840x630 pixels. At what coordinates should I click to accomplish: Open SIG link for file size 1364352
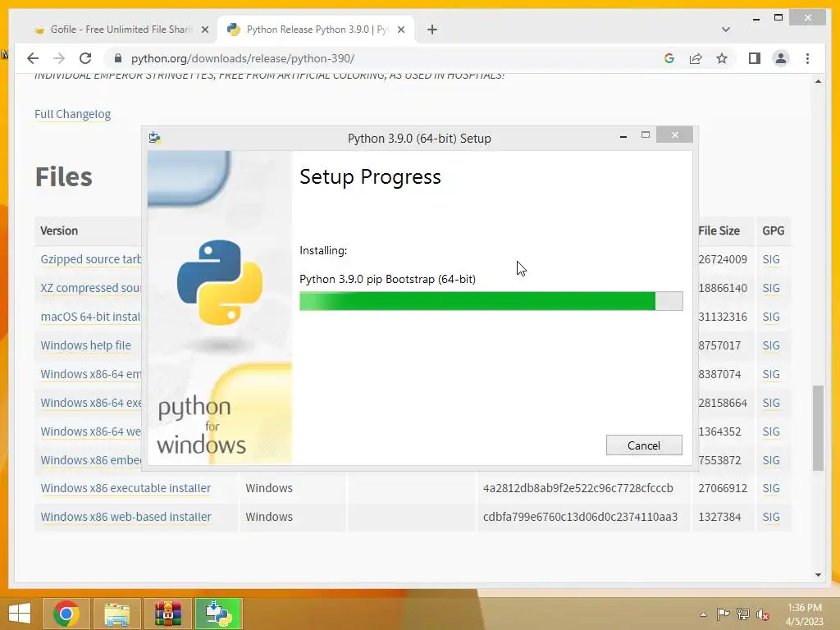click(771, 431)
